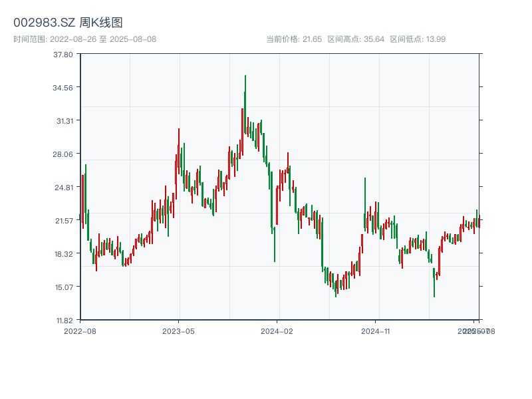Click the 18.32 y-axis tick label
Image resolution: width=532 pixels, height=399 pixels.
click(x=63, y=254)
